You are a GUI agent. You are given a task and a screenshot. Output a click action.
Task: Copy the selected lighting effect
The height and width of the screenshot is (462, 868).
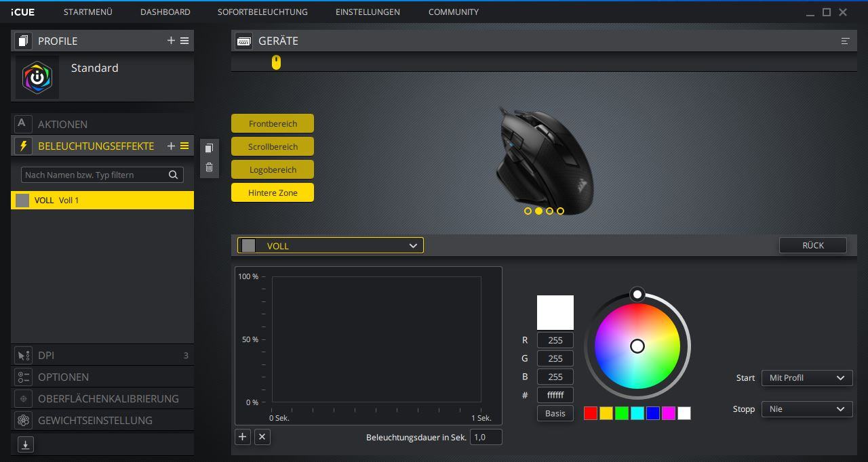(209, 148)
